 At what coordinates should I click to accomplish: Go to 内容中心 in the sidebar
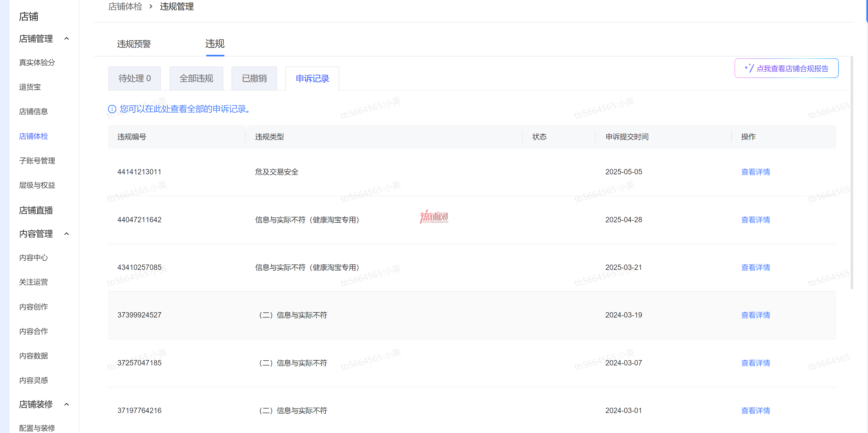pyautogui.click(x=33, y=258)
